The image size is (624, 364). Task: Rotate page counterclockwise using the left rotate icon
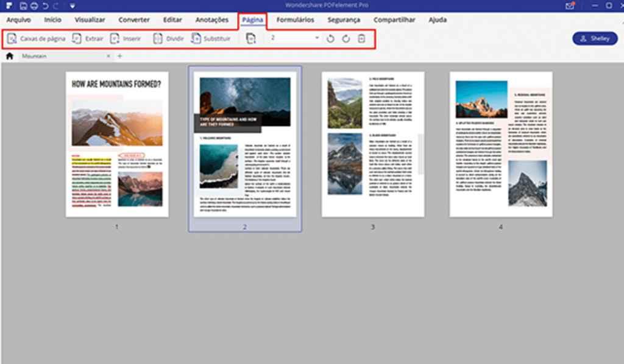[x=330, y=38]
